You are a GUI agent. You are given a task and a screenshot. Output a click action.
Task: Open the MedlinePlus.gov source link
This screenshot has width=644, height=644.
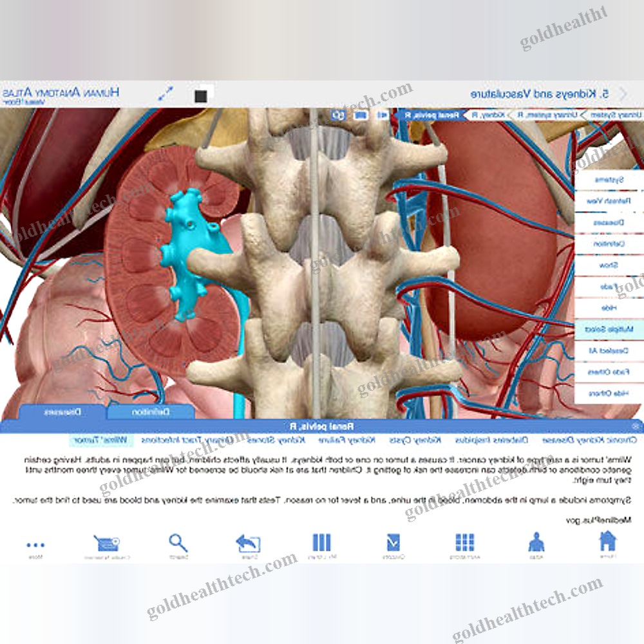click(x=598, y=520)
